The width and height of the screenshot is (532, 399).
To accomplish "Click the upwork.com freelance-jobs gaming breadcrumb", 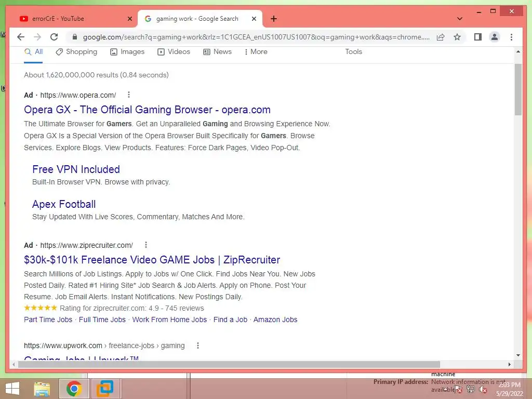I will (104, 345).
